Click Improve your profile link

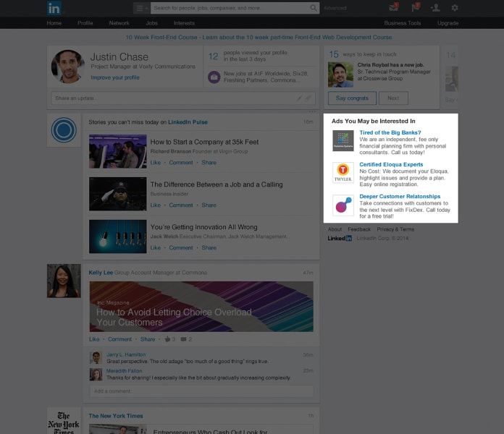tap(115, 77)
